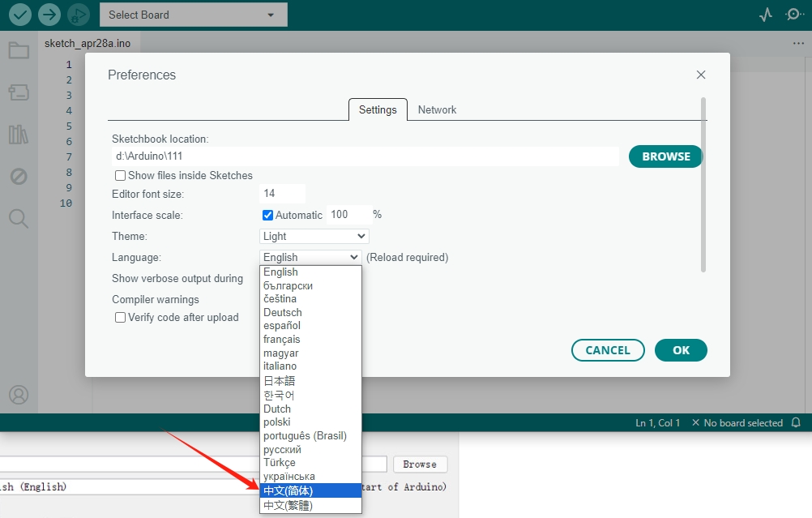Open the Debug sidebar panel icon
This screenshot has height=518, width=812.
(x=19, y=177)
